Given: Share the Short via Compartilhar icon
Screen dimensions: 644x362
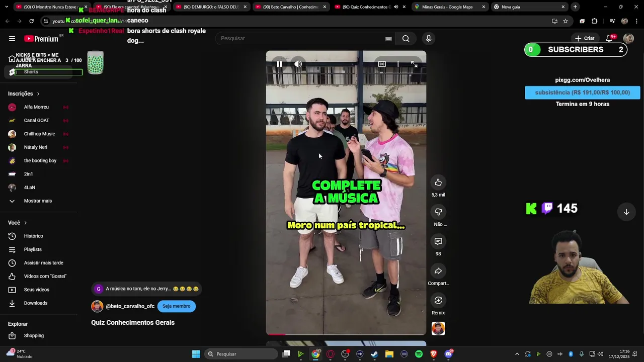Looking at the screenshot, I should pos(438,271).
